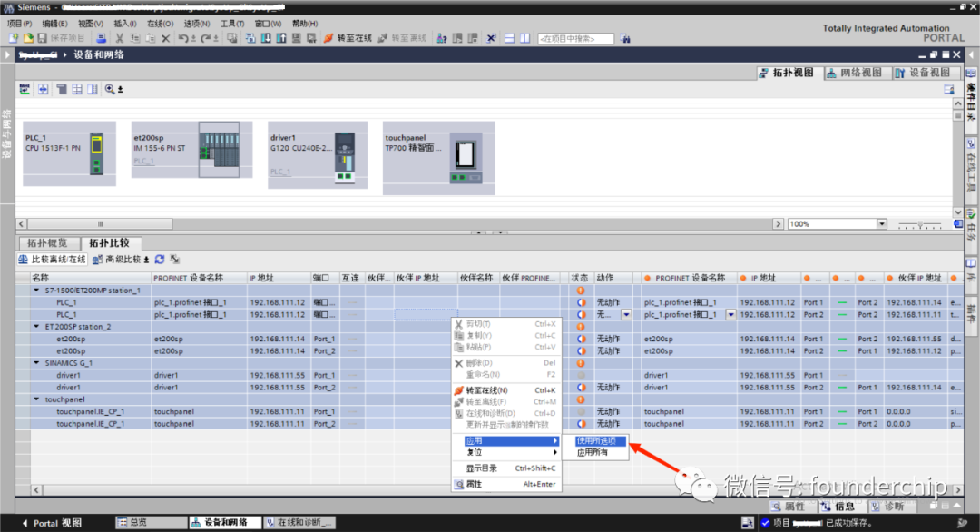Open 应用 submenu in context menu
980x532 pixels.
pos(506,440)
